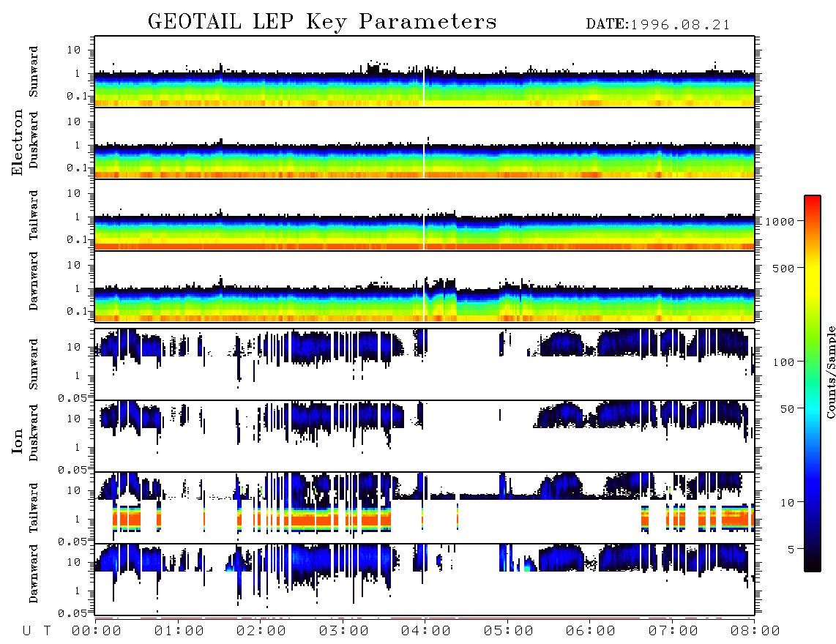Screen dimensions: 836x644
Task: Click the Ion "Sunward" panel label
Action: coord(34,364)
